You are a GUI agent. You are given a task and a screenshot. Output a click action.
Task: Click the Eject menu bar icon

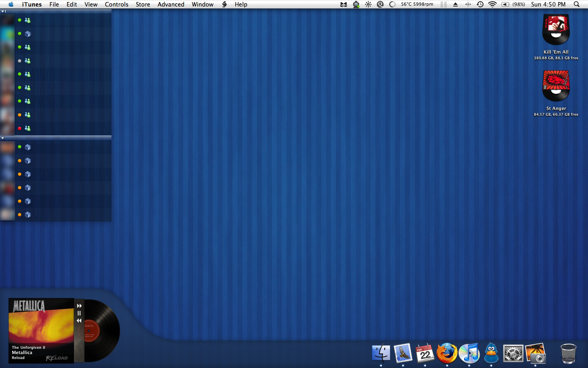456,4
